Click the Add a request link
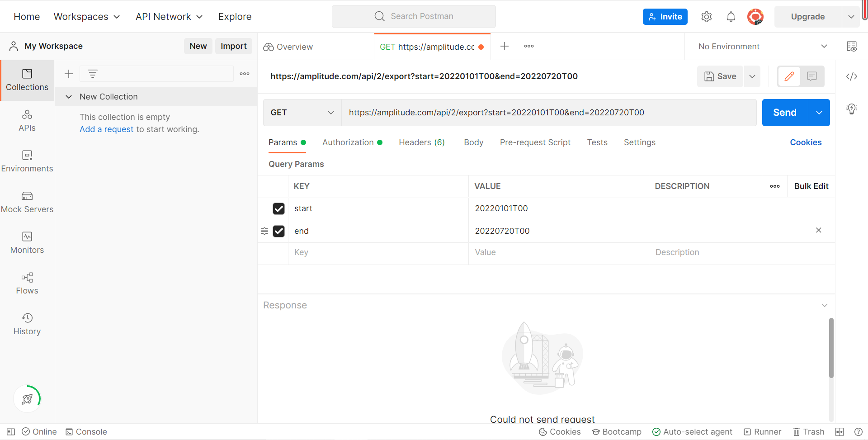The image size is (868, 440). point(107,129)
